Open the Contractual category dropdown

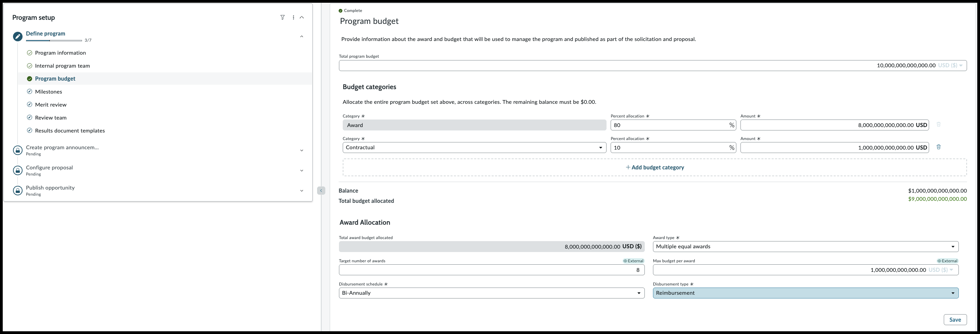pos(474,148)
